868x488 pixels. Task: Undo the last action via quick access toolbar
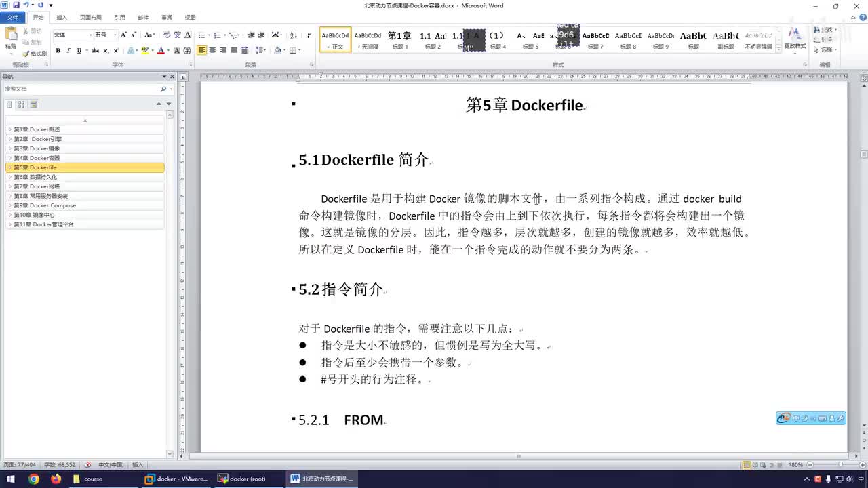click(26, 5)
